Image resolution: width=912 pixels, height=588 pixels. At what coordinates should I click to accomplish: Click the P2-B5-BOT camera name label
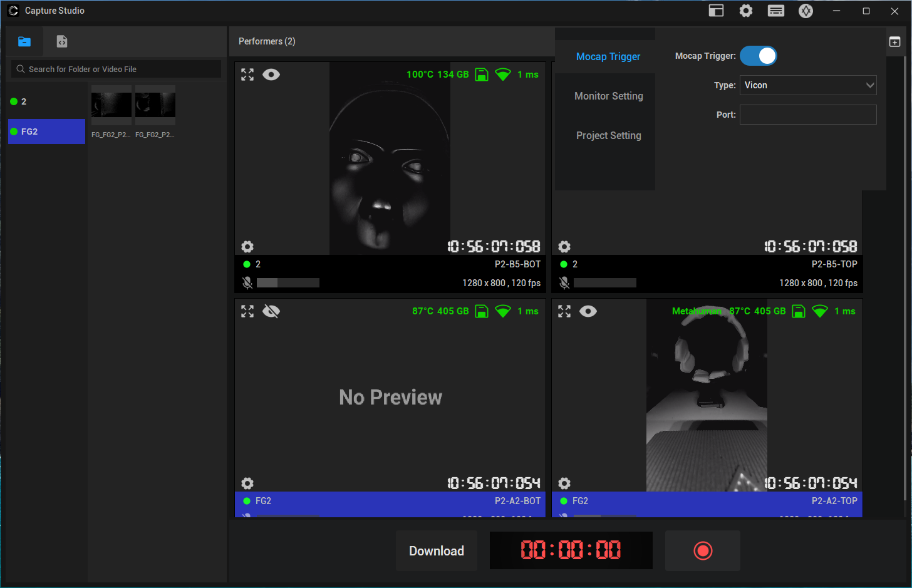[517, 264]
